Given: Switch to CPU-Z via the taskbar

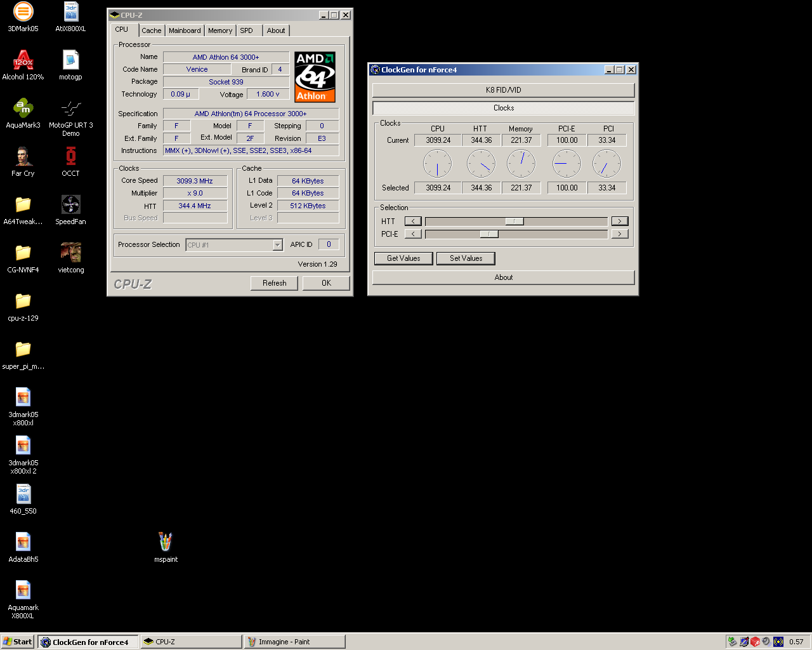Looking at the screenshot, I should (191, 642).
